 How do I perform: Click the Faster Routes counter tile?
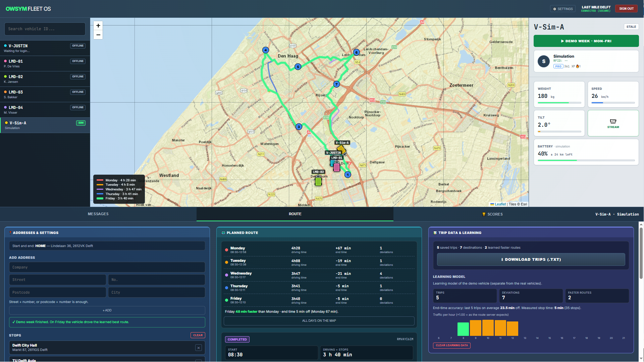[x=597, y=296]
